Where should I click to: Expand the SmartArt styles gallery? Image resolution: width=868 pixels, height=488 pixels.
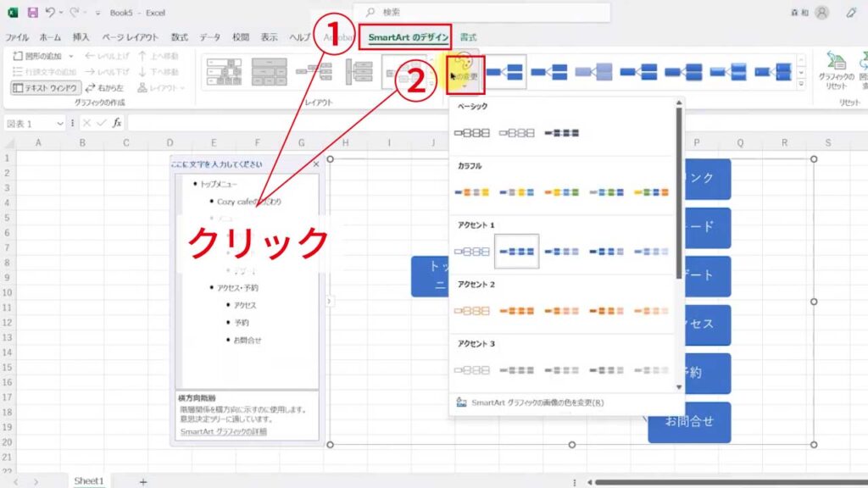[801, 84]
